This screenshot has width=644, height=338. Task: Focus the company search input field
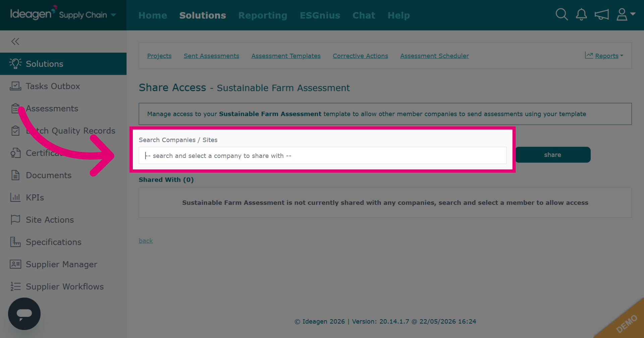[x=323, y=156]
